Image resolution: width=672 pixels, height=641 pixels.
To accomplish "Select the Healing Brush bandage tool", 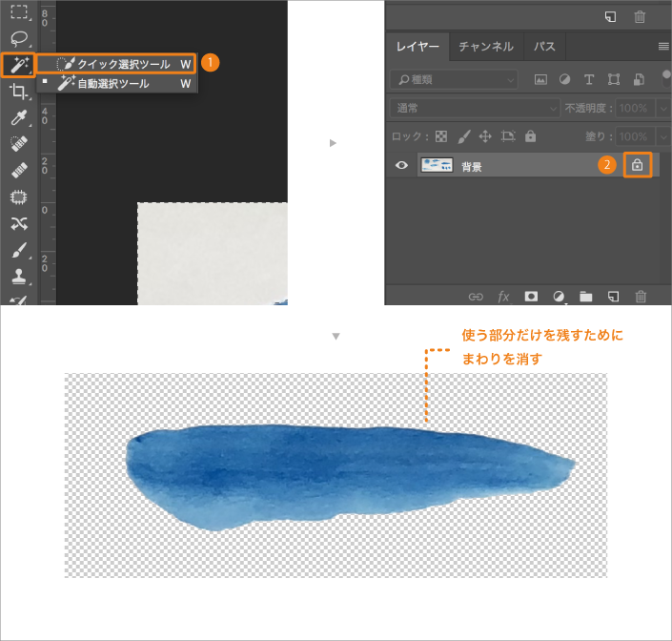I will [19, 170].
